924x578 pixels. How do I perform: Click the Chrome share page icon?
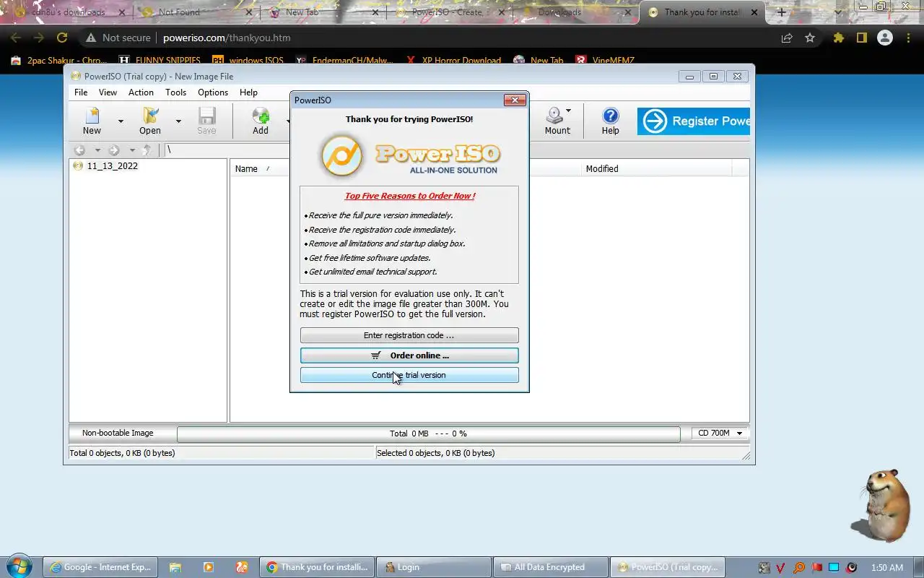(x=787, y=38)
